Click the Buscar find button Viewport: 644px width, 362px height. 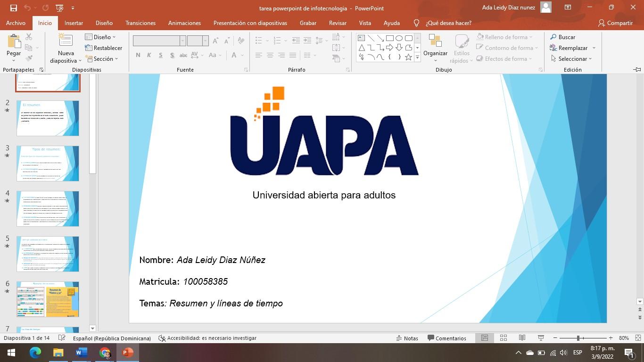pyautogui.click(x=562, y=37)
